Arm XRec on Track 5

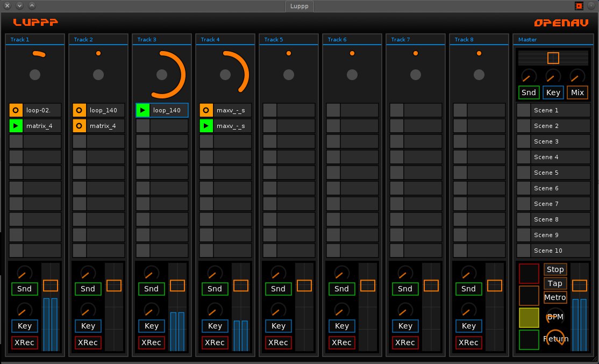click(x=278, y=342)
